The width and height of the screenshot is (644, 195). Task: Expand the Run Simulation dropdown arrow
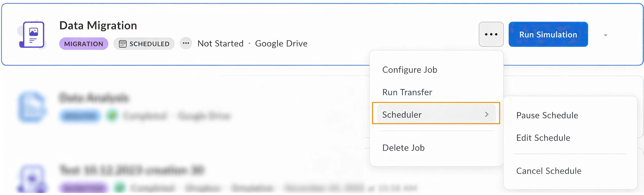tap(605, 34)
